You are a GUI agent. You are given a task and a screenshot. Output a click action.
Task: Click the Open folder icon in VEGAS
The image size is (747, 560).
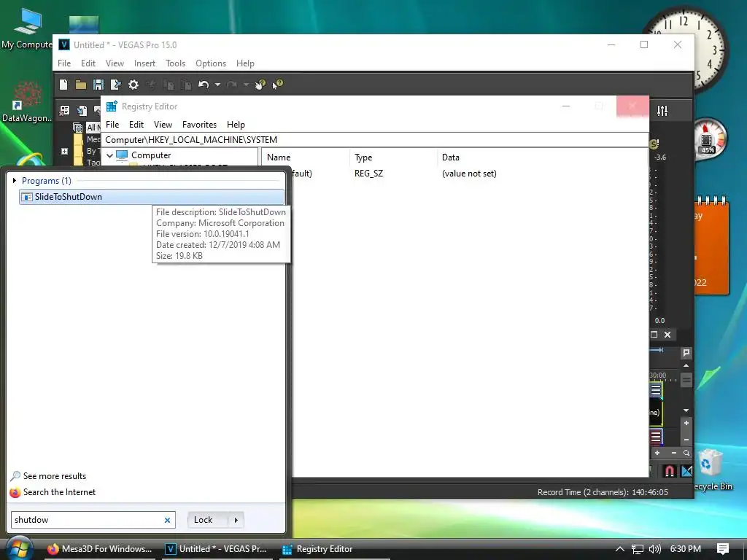(80, 85)
